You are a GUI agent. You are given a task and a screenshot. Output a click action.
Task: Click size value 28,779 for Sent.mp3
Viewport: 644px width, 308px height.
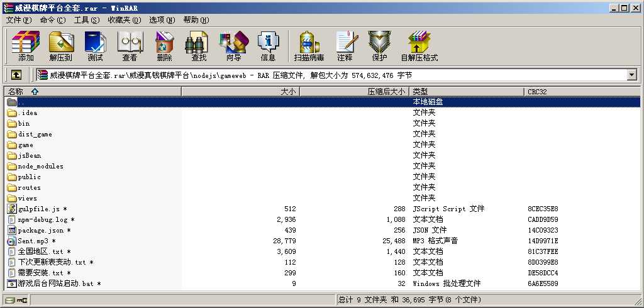pos(284,241)
